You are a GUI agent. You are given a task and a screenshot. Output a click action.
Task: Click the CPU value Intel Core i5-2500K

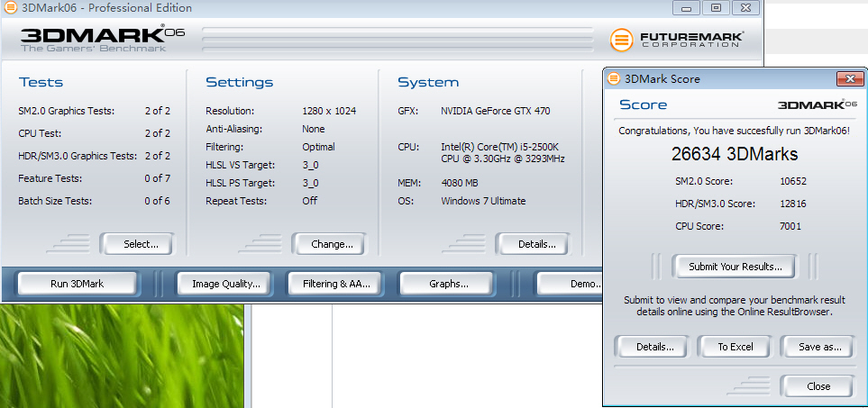(x=503, y=153)
